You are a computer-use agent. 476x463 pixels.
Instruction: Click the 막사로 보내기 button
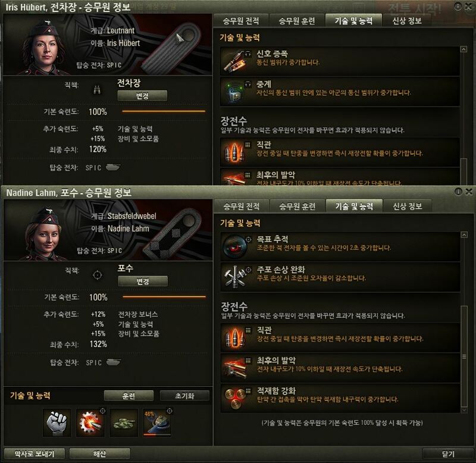tap(35, 453)
